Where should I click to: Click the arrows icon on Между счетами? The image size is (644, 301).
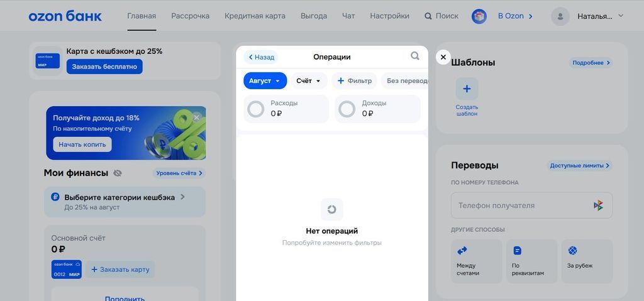point(462,251)
